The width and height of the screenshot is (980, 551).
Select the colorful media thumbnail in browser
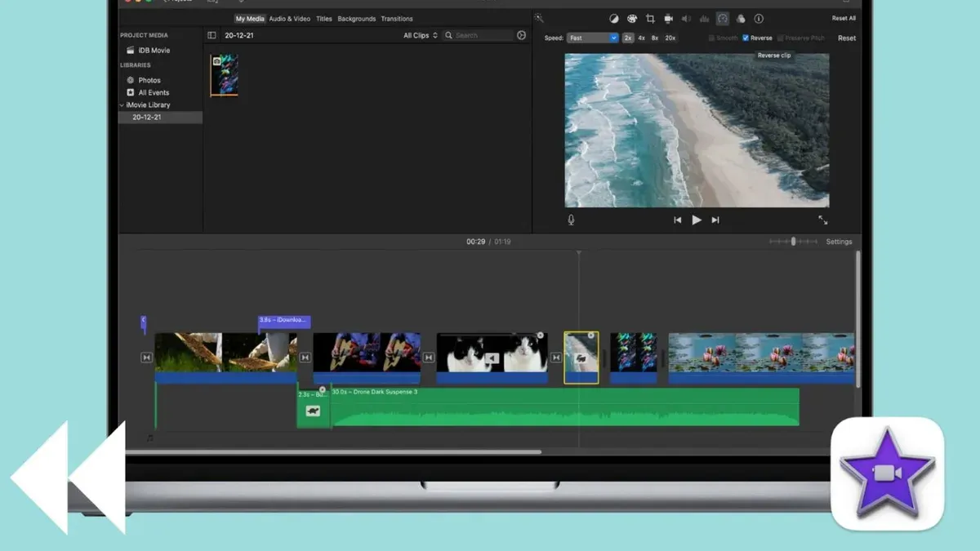(224, 75)
